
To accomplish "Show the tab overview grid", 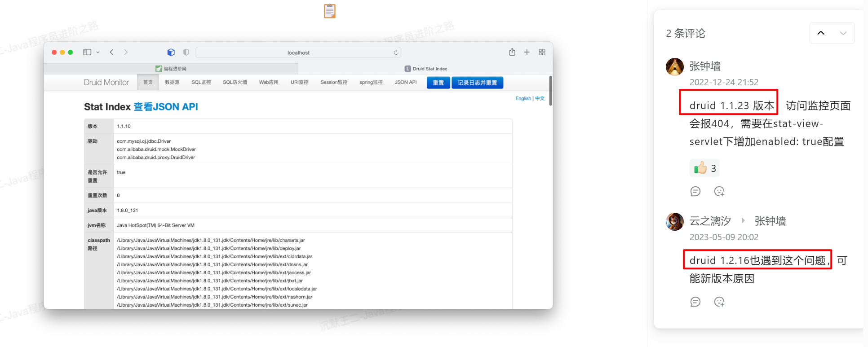I will point(542,52).
